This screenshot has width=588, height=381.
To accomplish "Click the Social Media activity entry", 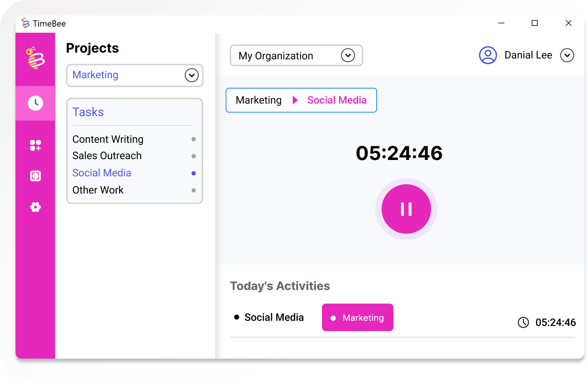I will (x=274, y=317).
